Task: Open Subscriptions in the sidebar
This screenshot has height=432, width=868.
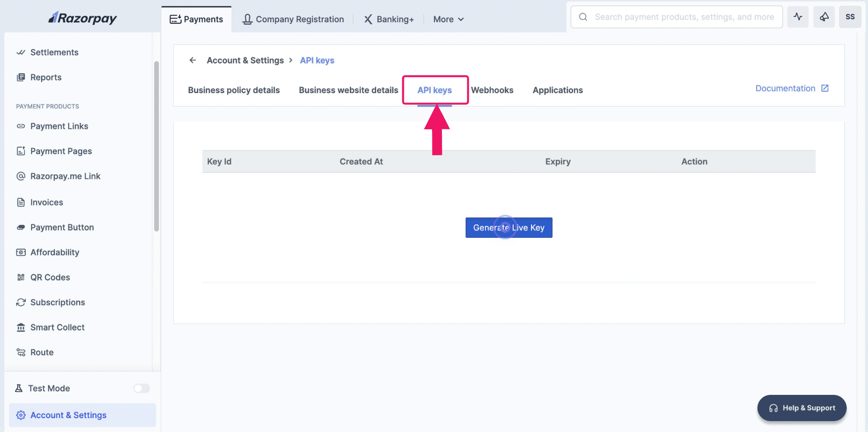Action: [58, 302]
